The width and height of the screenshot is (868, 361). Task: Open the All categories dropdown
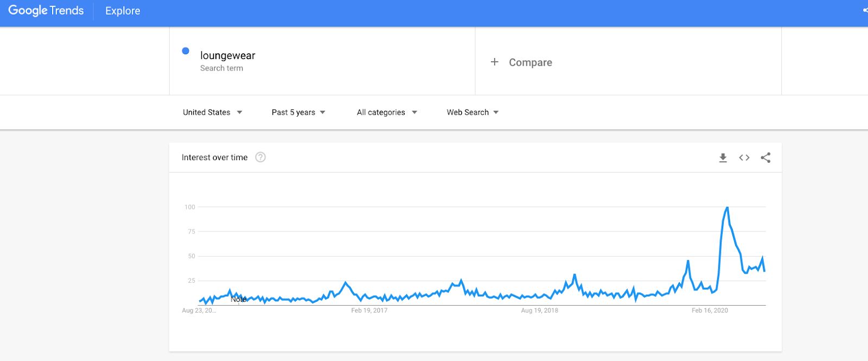(x=387, y=112)
